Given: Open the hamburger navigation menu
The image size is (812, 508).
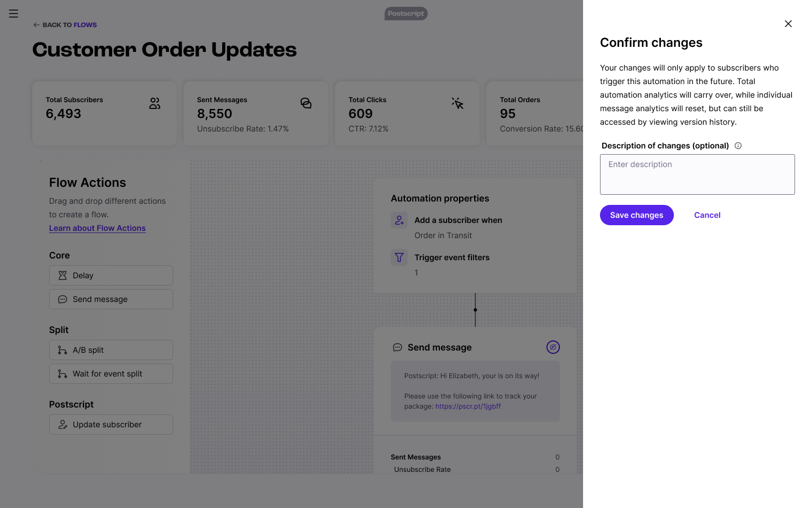Looking at the screenshot, I should (x=14, y=14).
